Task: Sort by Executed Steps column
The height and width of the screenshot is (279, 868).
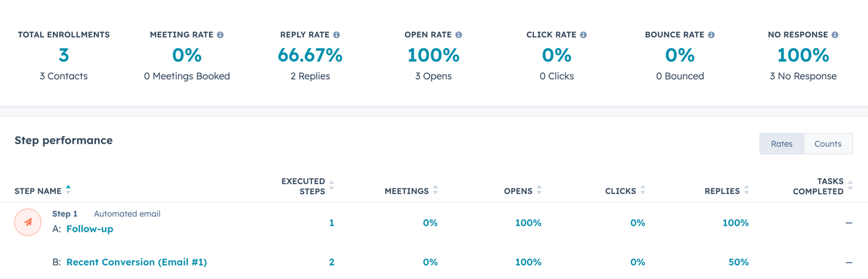Action: tap(303, 186)
